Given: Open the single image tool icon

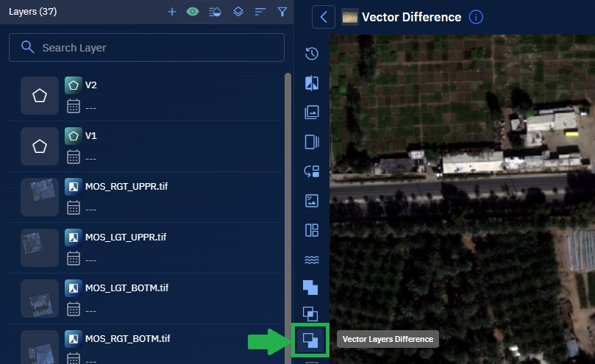Looking at the screenshot, I should click(312, 201).
